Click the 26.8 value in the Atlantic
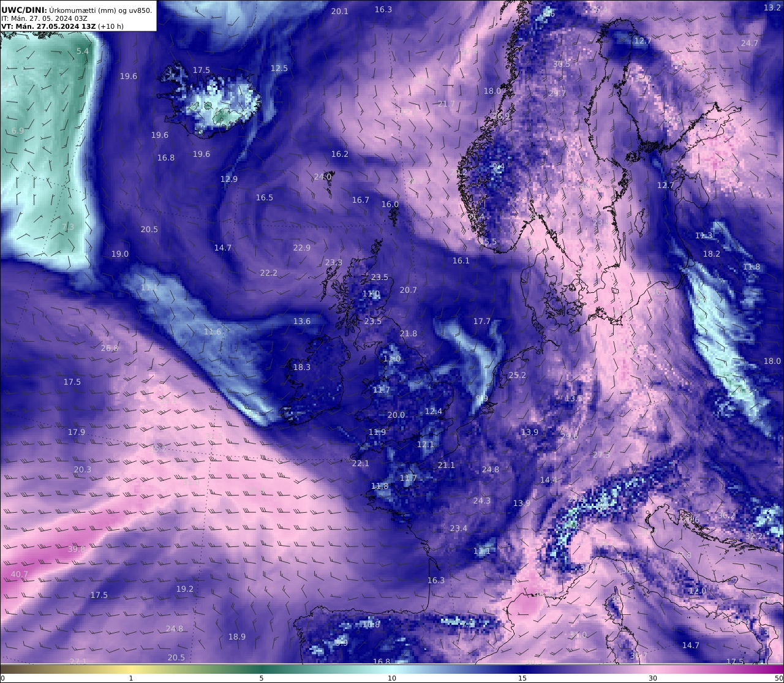784x683 pixels. point(110,349)
